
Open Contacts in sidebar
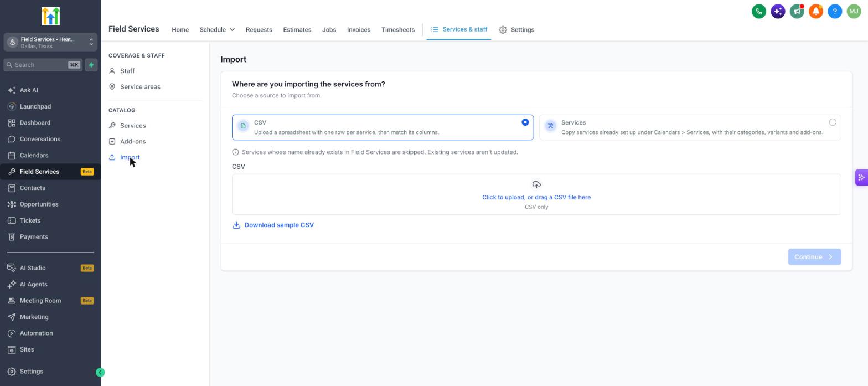(x=50, y=188)
